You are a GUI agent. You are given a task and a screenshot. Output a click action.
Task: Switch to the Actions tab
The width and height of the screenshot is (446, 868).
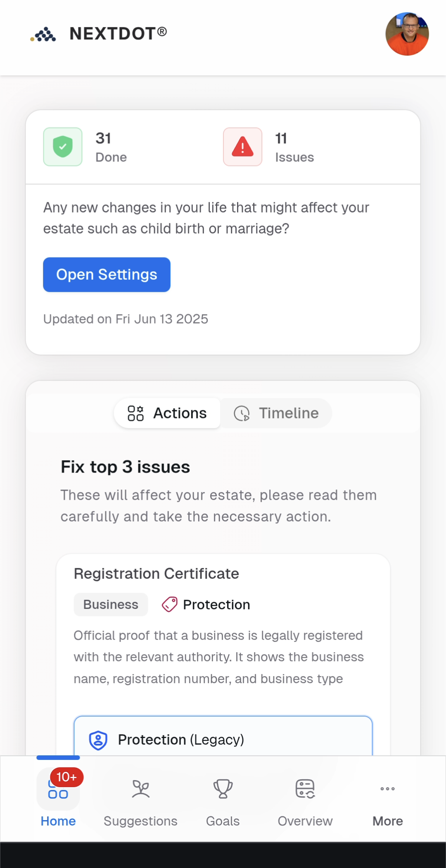tap(167, 413)
